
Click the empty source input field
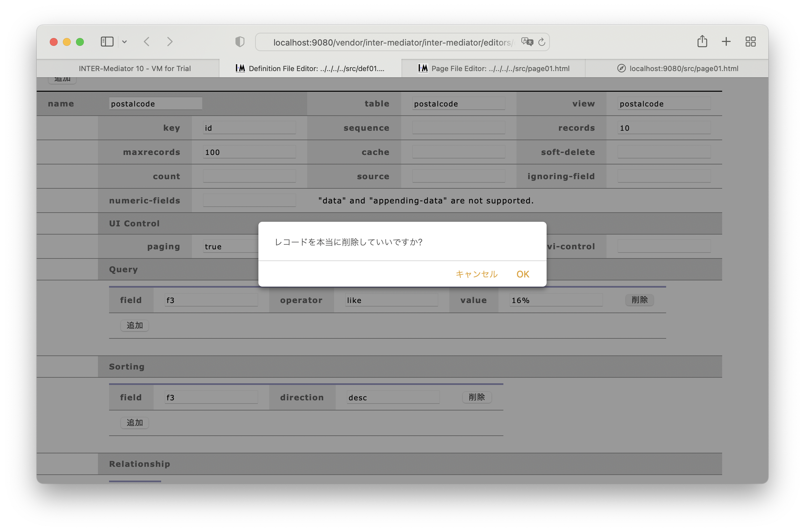click(x=459, y=177)
